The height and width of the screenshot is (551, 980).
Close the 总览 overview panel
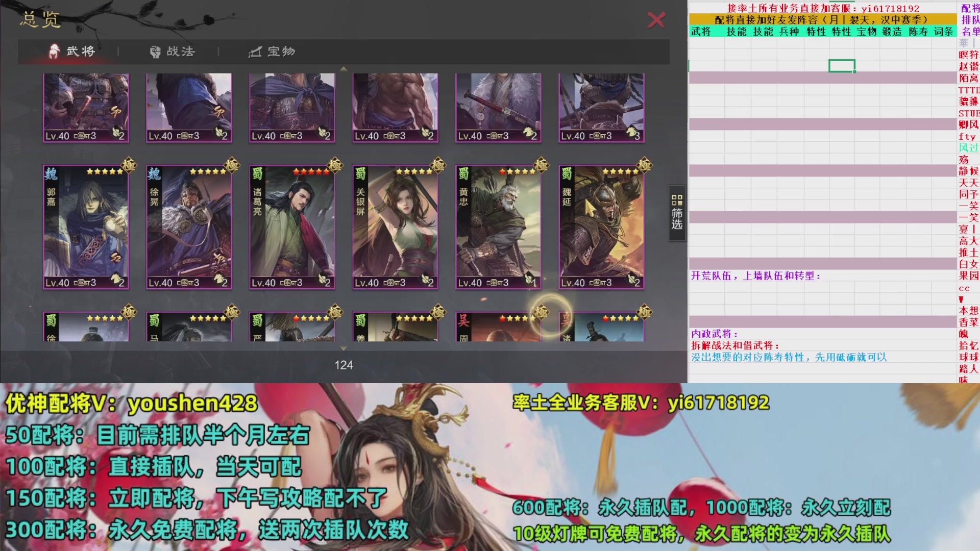[x=656, y=20]
